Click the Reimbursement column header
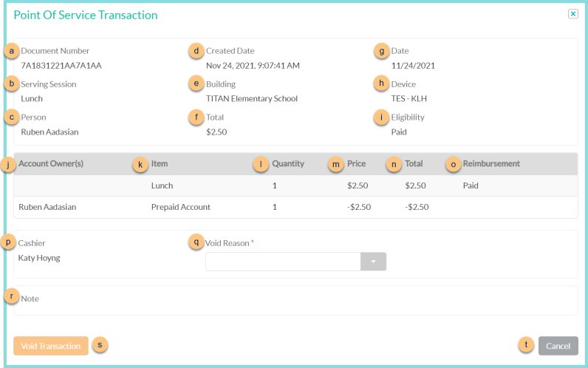The width and height of the screenshot is (588, 368). tap(491, 163)
